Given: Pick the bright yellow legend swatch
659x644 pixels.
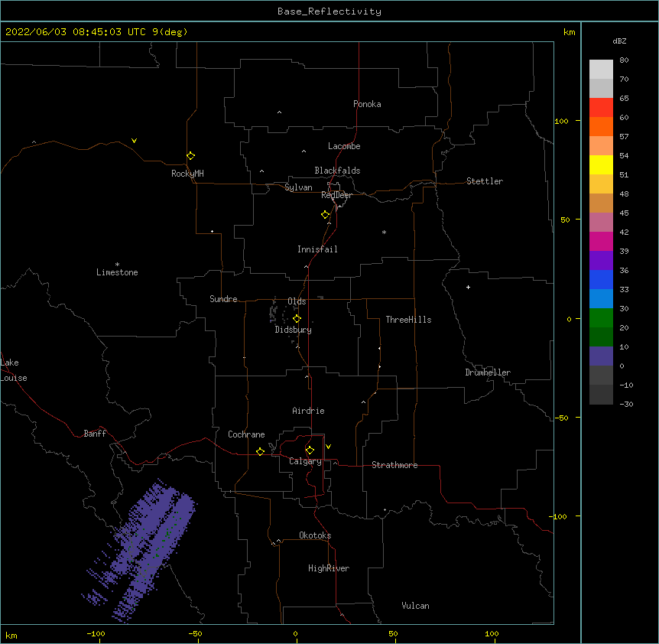Looking at the screenshot, I should point(601,164).
